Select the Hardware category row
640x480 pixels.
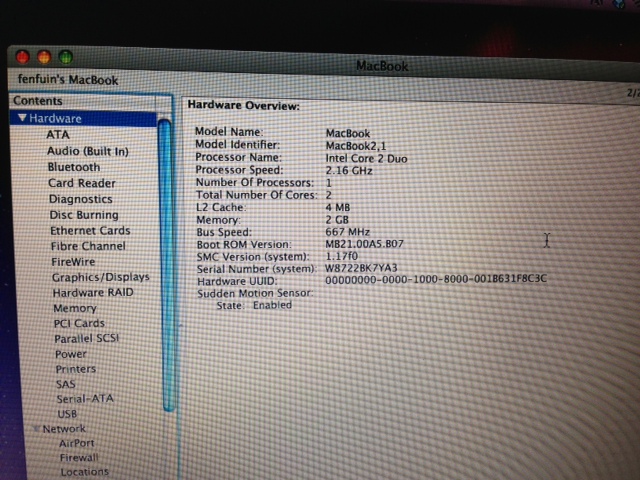click(83, 118)
